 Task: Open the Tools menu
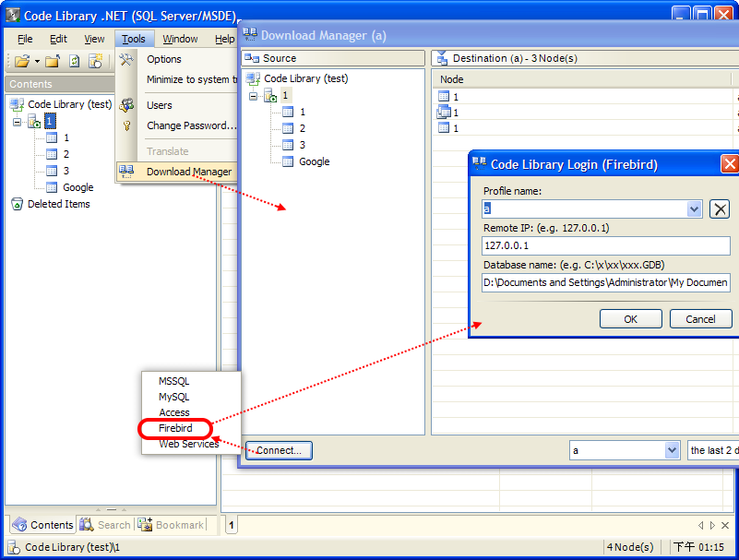(x=134, y=39)
